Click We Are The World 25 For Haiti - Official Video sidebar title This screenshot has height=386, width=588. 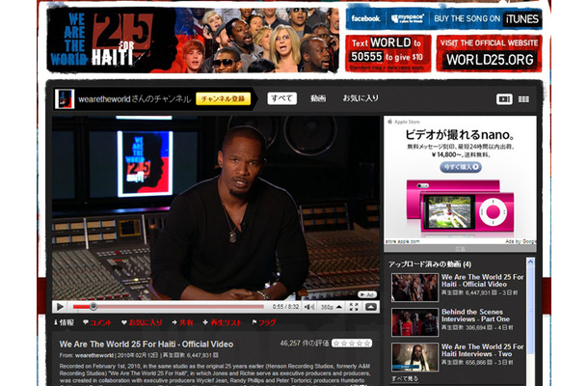pyautogui.click(x=482, y=281)
